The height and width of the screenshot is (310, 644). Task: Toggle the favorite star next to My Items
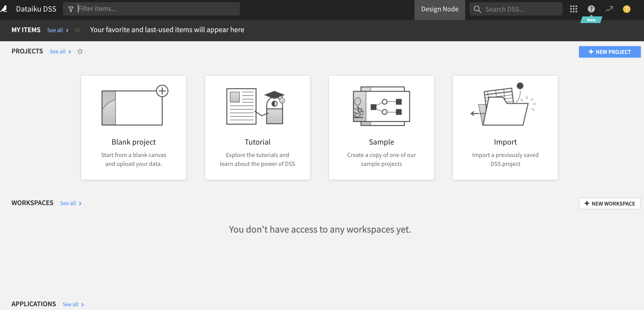tap(77, 30)
